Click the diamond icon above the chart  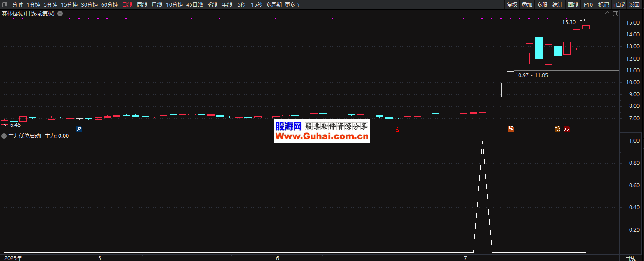[x=607, y=14]
